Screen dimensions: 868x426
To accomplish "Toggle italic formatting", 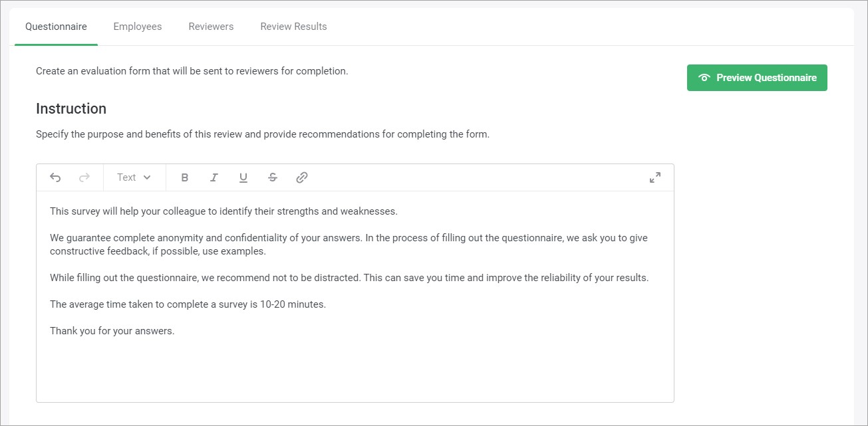I will 214,177.
